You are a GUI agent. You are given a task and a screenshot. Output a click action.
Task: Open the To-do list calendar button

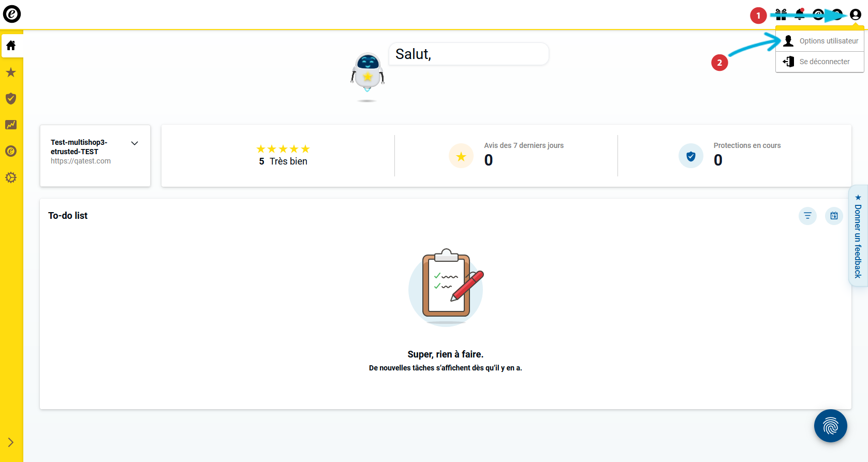(834, 216)
